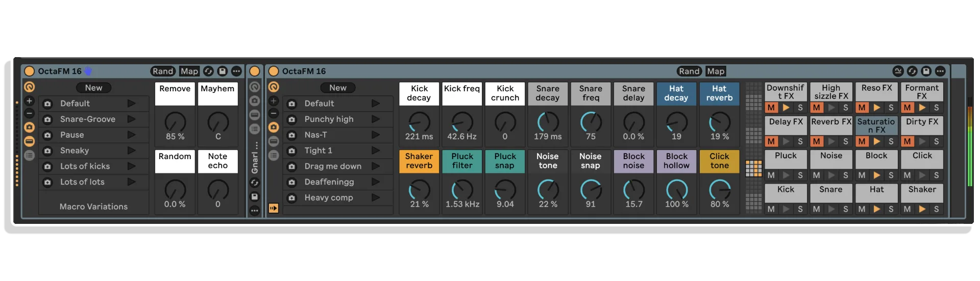
Task: Toggle Map mode on the right OctaFM 16 rack
Action: 716,71
